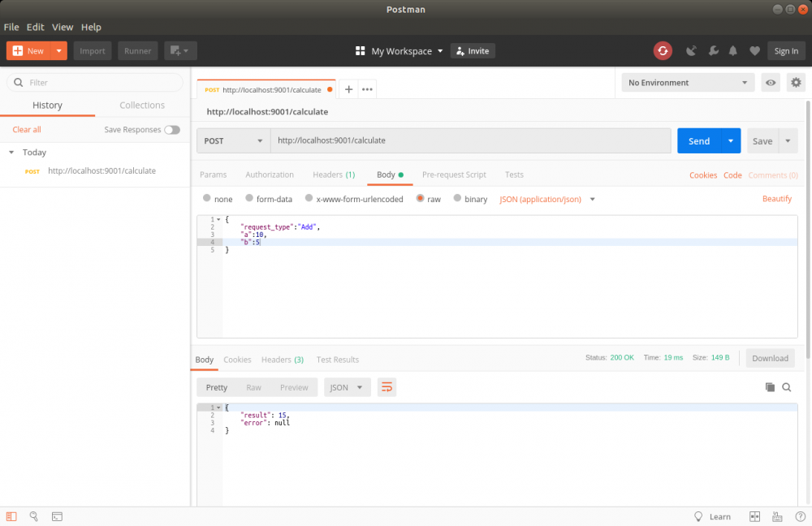Click the sidebar Filter search field

(x=95, y=83)
